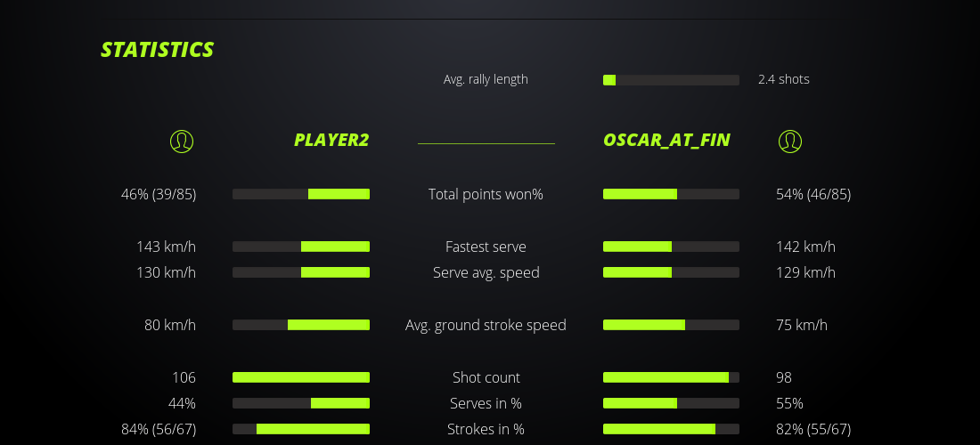The width and height of the screenshot is (980, 445).
Task: Click OSCAR_AT_FIN's Total points won bar
Action: coord(671,194)
